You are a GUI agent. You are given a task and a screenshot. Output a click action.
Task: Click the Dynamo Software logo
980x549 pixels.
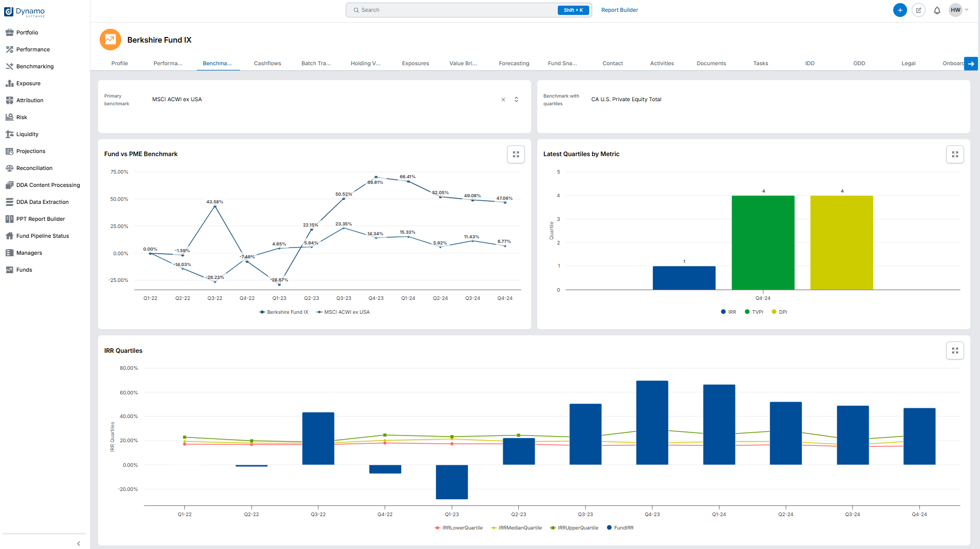coord(25,11)
